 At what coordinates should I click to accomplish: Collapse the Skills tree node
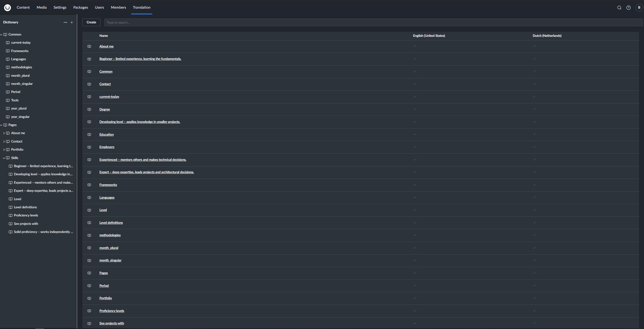pos(4,158)
